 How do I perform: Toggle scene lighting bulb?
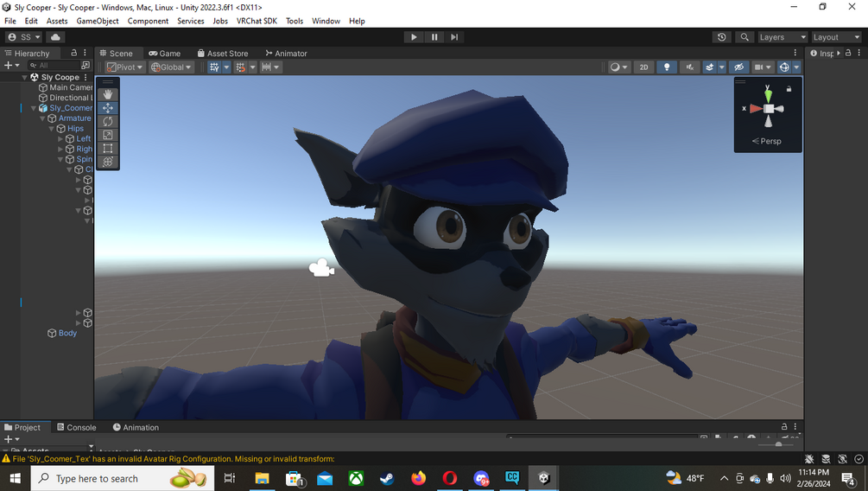667,67
